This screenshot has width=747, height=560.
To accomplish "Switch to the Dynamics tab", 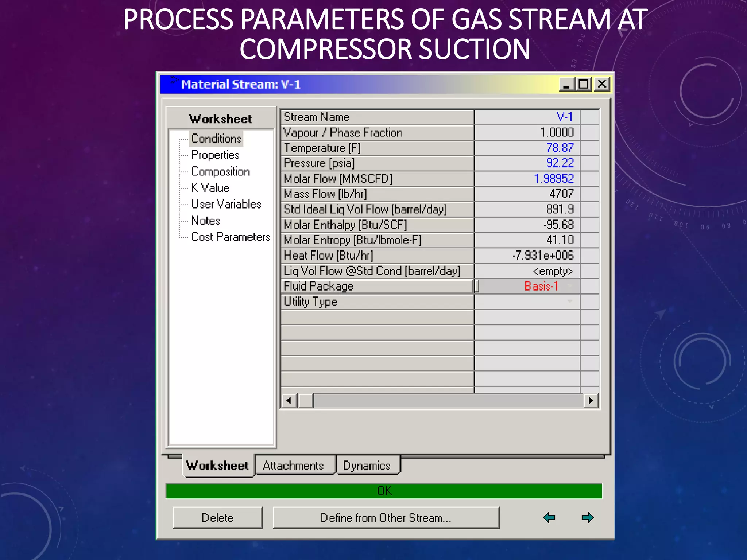I will (367, 466).
